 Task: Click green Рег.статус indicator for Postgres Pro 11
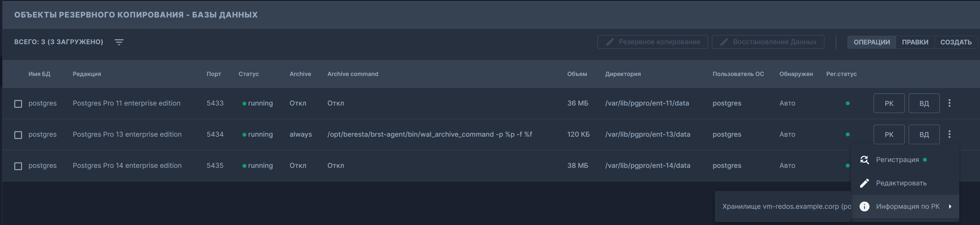[847, 103]
